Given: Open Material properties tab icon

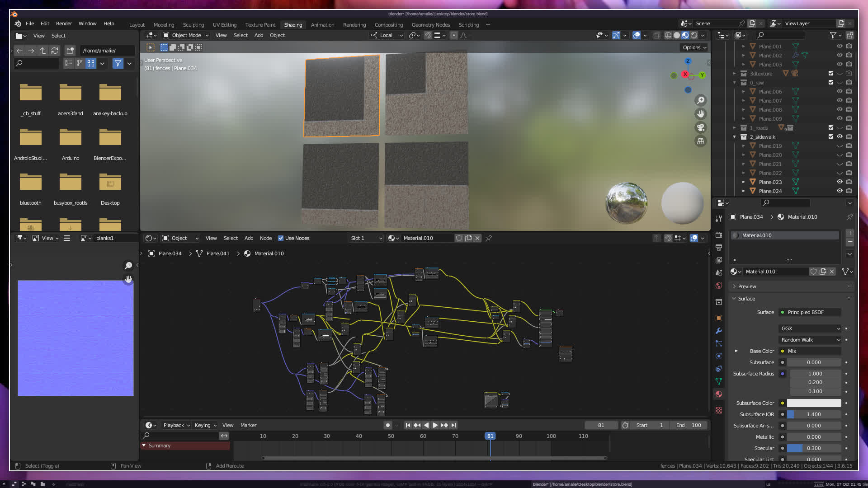Looking at the screenshot, I should (x=719, y=394).
